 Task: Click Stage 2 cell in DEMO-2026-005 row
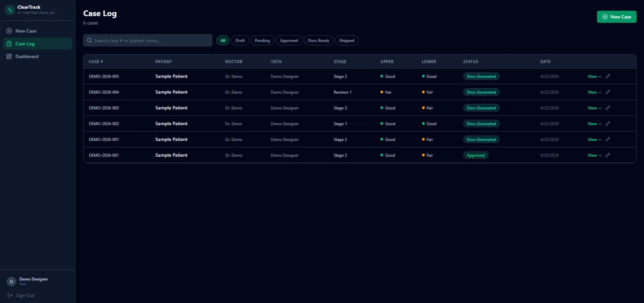340,76
